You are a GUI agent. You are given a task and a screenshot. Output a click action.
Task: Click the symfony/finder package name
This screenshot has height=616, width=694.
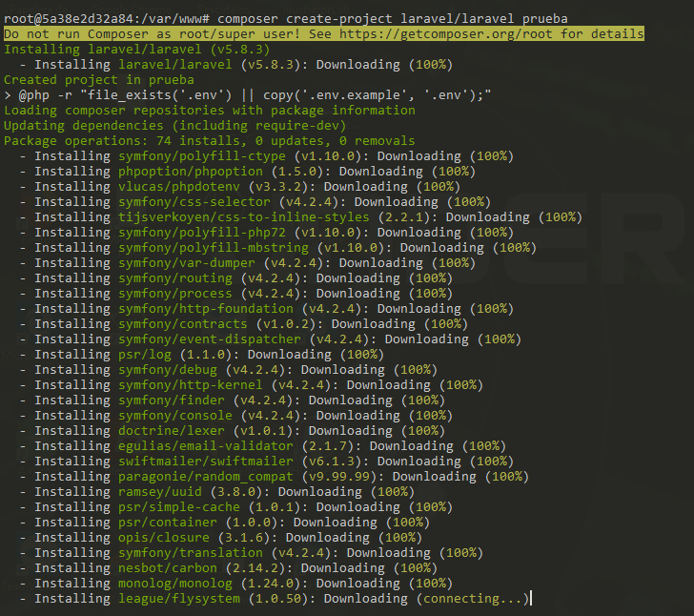172,400
